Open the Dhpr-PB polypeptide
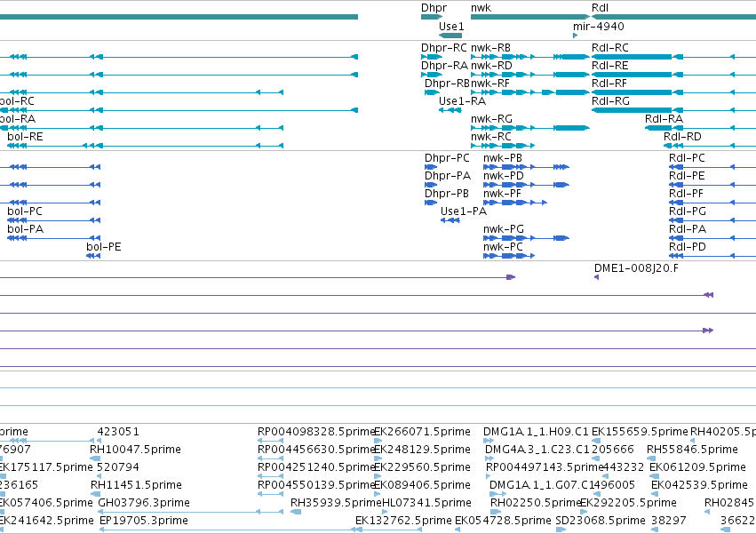 [x=431, y=203]
